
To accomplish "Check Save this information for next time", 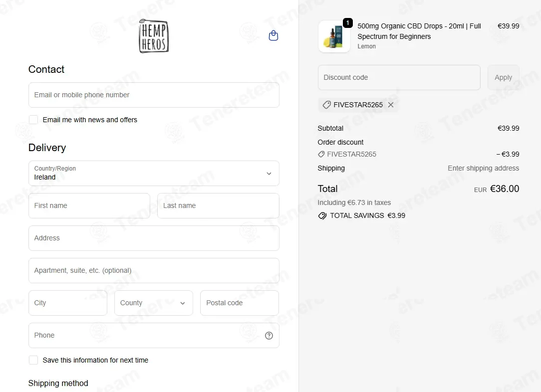I will [33, 360].
